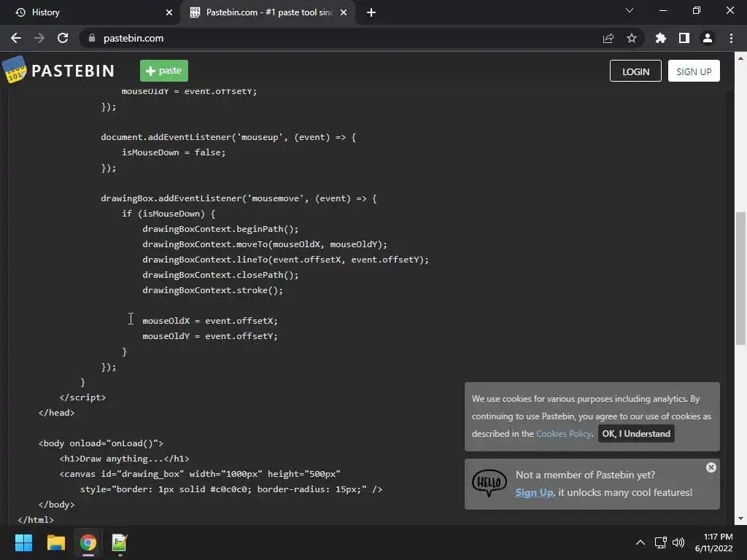The height and width of the screenshot is (560, 747).
Task: Click the lineTo(event.offsetX, event.offsetY) line
Action: click(285, 260)
